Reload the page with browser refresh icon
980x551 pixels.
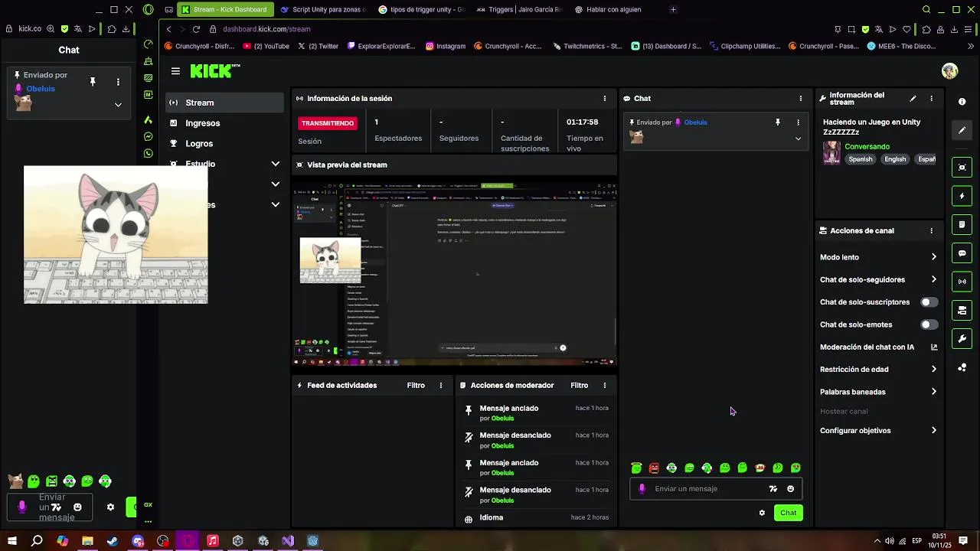(x=196, y=29)
